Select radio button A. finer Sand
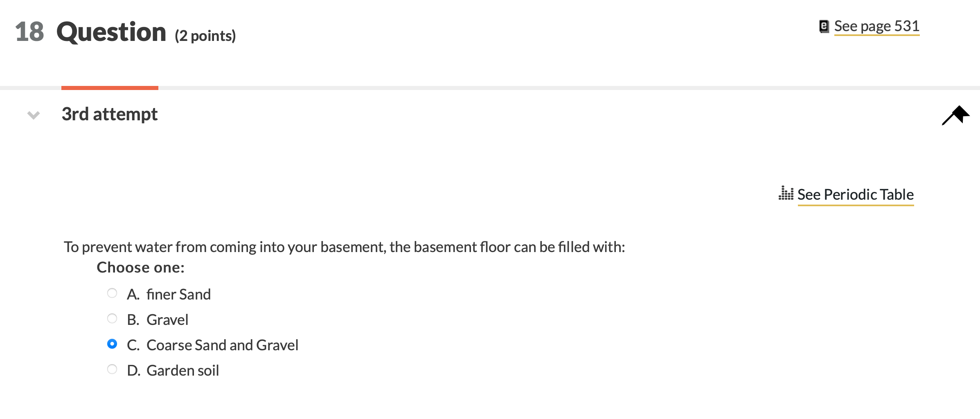 (x=112, y=293)
